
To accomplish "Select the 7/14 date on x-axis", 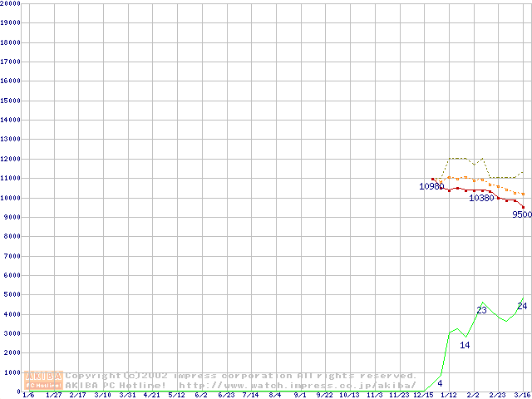I will point(250,396).
